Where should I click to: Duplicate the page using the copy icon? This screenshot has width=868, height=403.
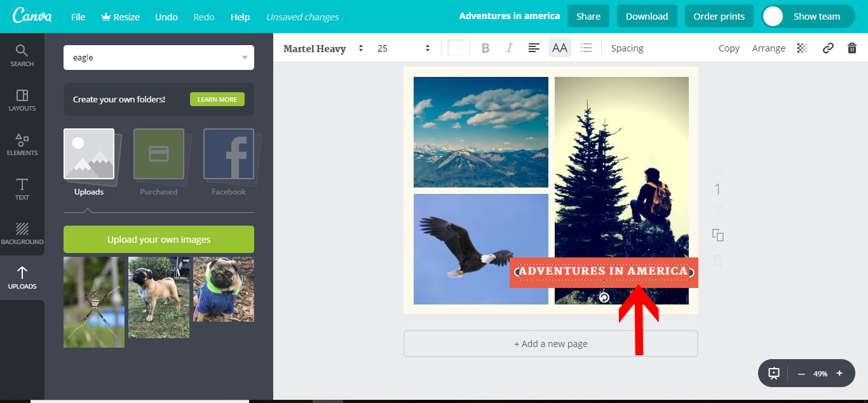click(x=717, y=235)
